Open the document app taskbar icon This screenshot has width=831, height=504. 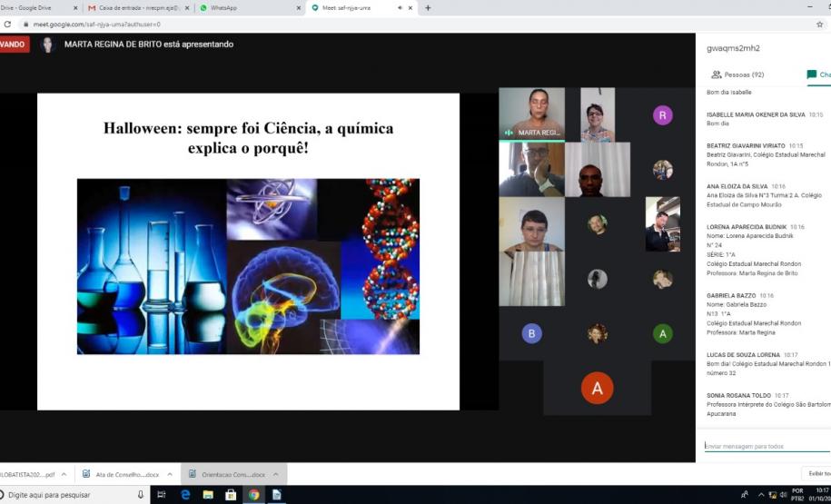277,494
